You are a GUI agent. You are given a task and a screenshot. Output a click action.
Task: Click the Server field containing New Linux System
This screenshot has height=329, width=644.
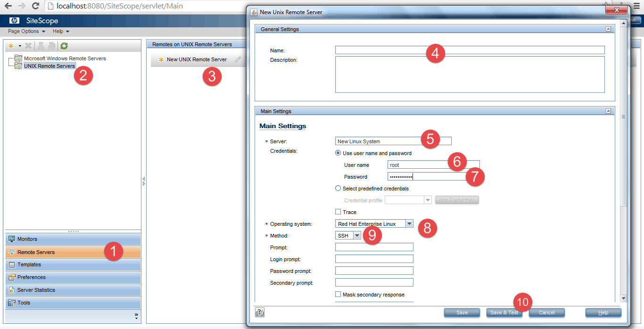(393, 141)
